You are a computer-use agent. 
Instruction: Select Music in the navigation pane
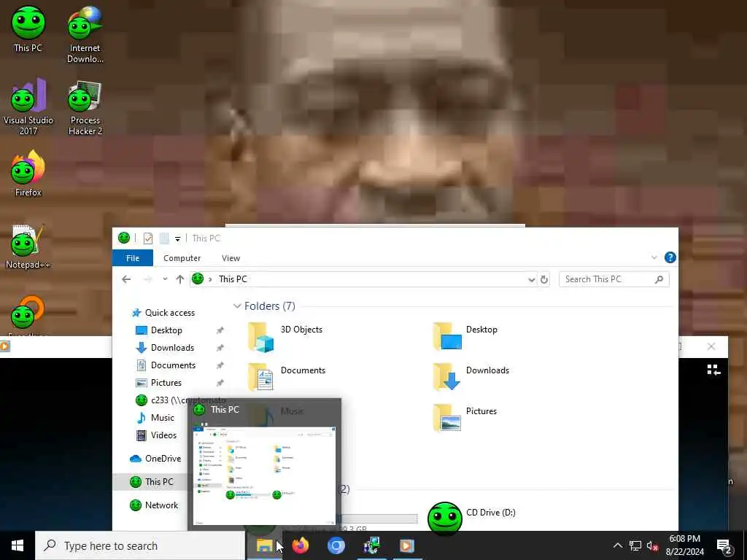click(155, 418)
